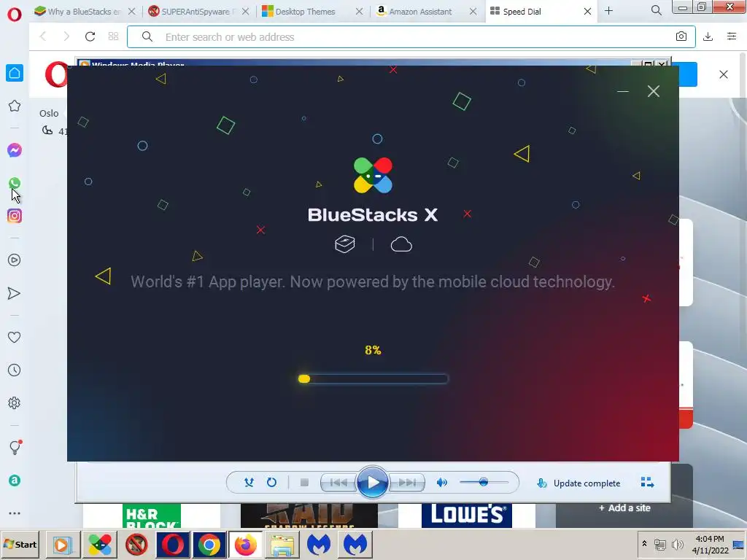Screen dimensions: 747x560
Task: Open a new tab with plus button
Action: click(609, 11)
